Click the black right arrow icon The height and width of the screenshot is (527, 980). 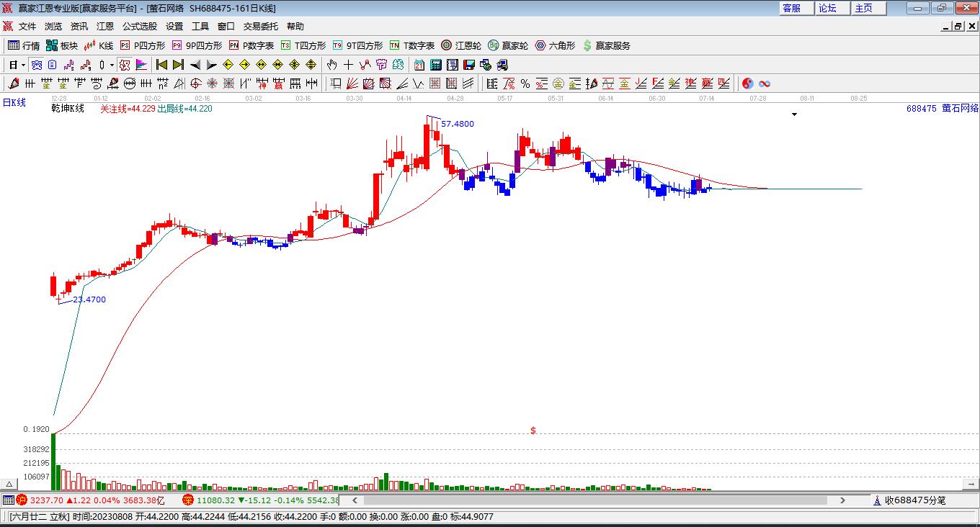211,65
